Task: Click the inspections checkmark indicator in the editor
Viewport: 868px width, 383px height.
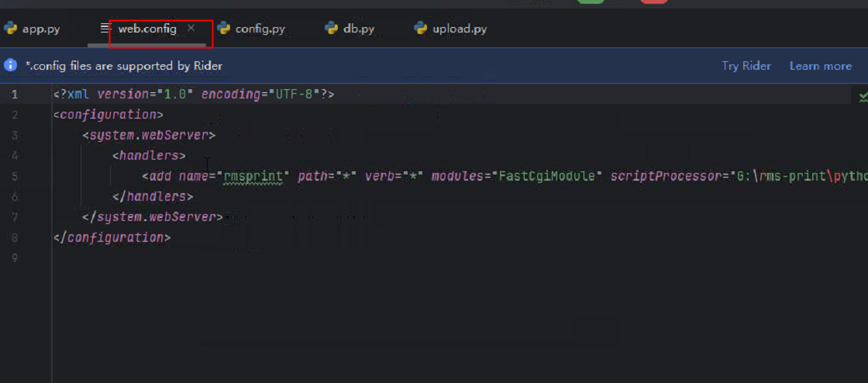Action: point(863,98)
